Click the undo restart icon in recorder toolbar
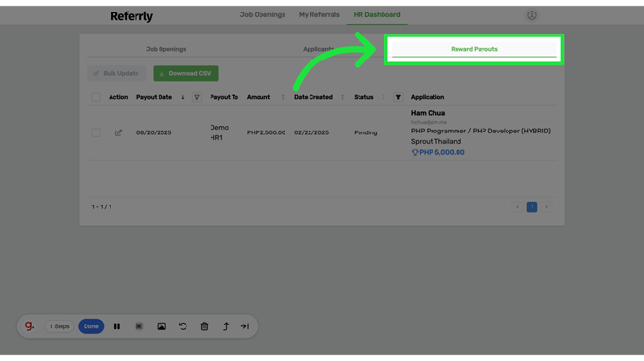644x361 pixels. point(183,326)
